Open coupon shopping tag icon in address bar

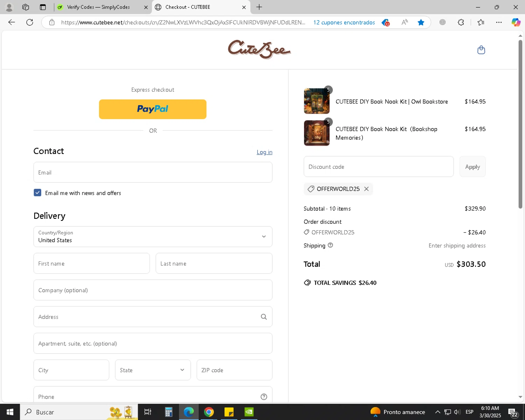(x=386, y=22)
